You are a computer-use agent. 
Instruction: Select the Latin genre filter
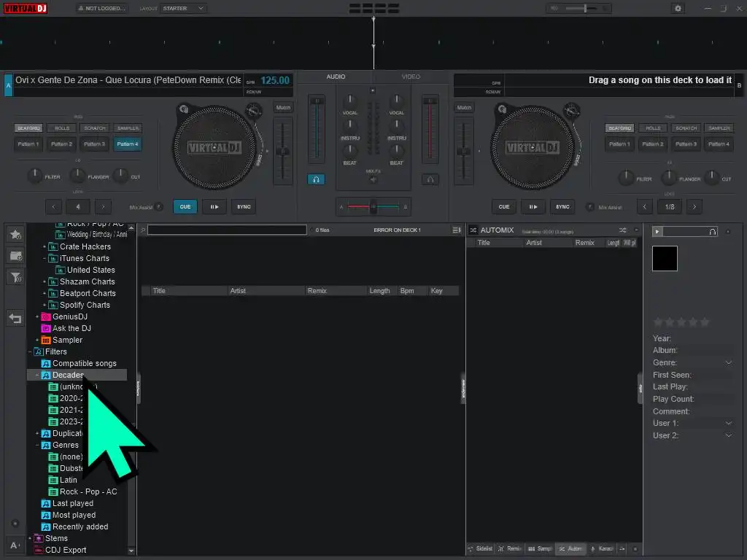tap(68, 480)
